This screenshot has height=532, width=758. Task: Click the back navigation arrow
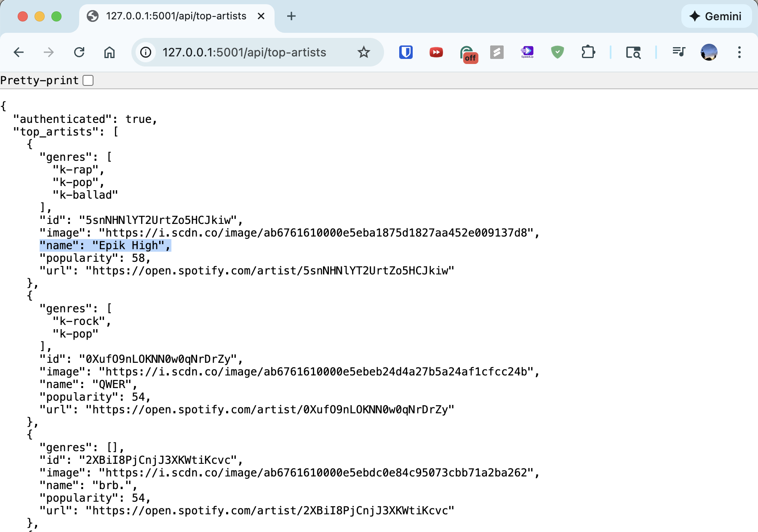(x=18, y=52)
